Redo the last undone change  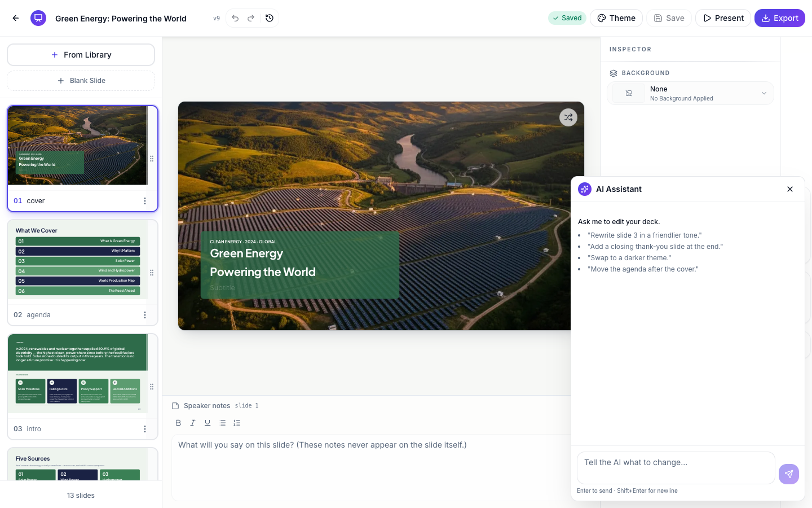coord(251,18)
